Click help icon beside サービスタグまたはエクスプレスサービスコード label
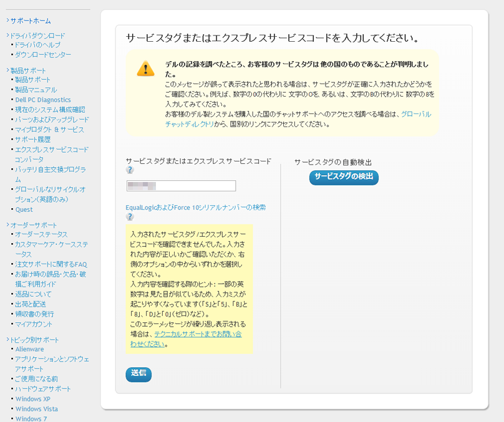 click(130, 170)
